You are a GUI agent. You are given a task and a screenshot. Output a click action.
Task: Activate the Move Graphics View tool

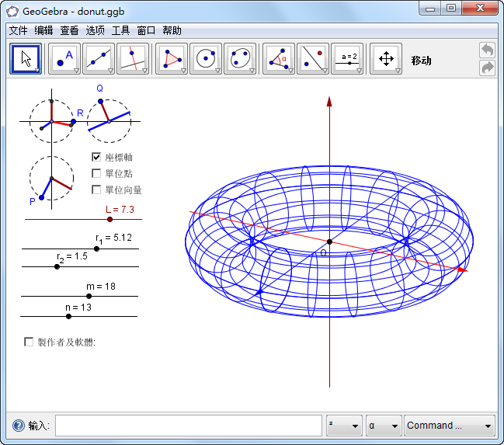click(386, 58)
